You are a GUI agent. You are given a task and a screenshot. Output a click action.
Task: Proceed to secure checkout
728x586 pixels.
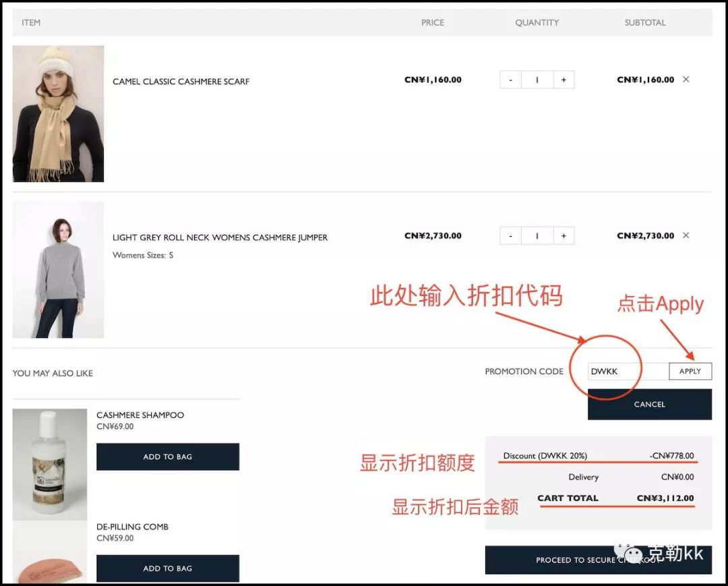point(599,560)
